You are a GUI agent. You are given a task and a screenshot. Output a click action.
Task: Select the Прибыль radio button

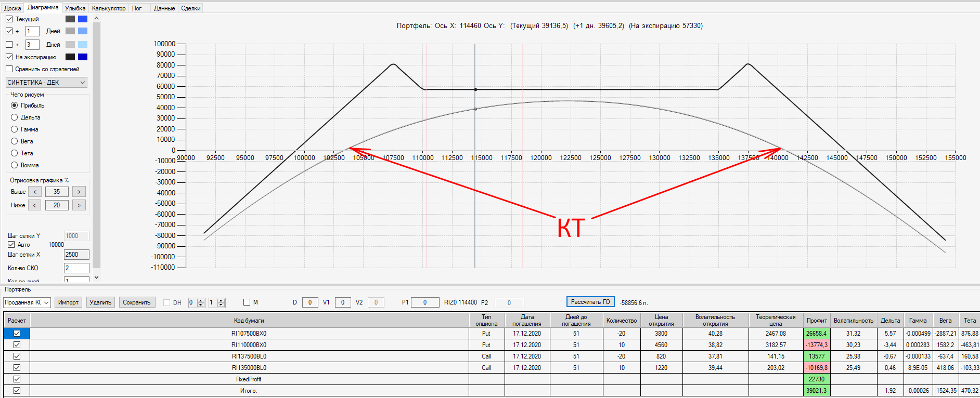pyautogui.click(x=15, y=105)
